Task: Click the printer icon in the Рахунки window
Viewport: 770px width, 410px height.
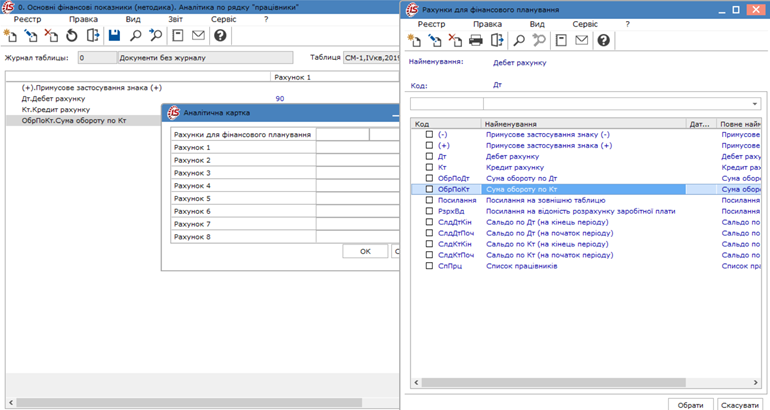Action: (x=476, y=40)
